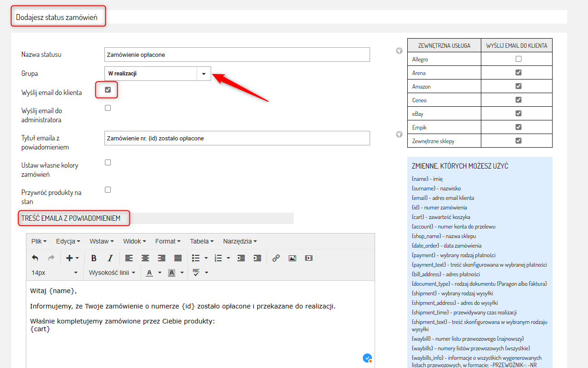588x368 pixels.
Task: Increase paragraph indent
Action: 257,258
